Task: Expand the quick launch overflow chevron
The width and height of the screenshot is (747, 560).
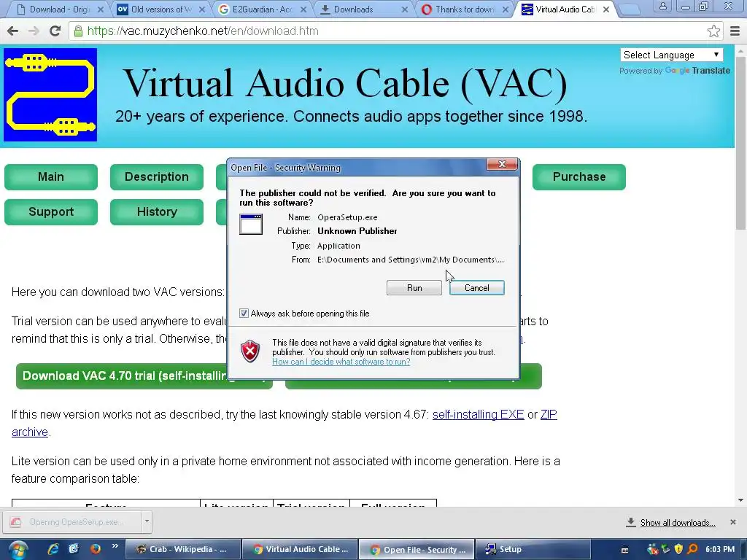Action: point(115,546)
